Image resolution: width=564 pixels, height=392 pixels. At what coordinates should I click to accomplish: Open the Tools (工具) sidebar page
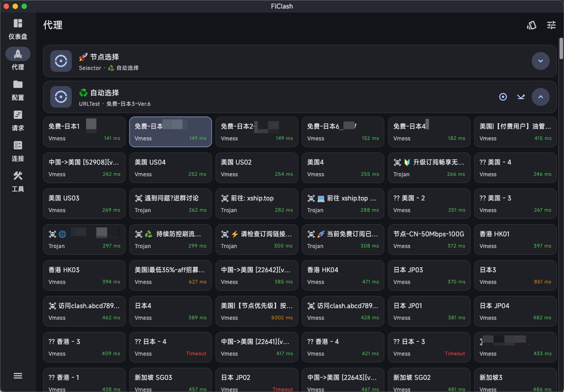click(18, 181)
